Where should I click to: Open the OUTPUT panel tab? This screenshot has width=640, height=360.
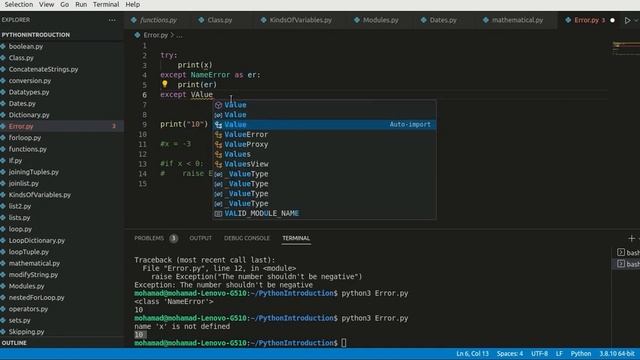click(200, 238)
